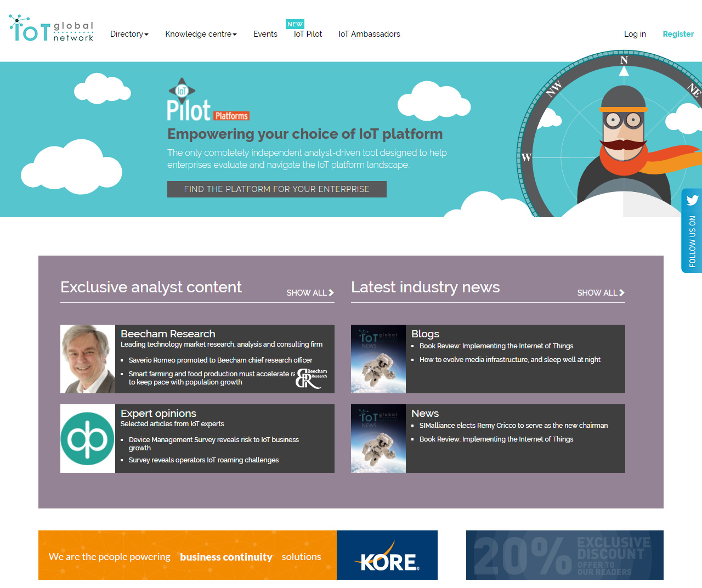Open IoT Ambassadors page
702x588 pixels.
(x=369, y=34)
